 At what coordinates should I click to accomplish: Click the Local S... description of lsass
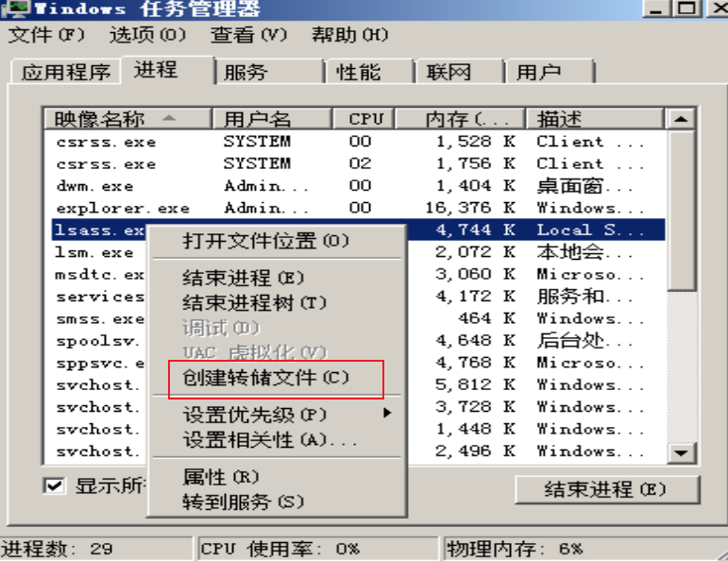pyautogui.click(x=590, y=229)
